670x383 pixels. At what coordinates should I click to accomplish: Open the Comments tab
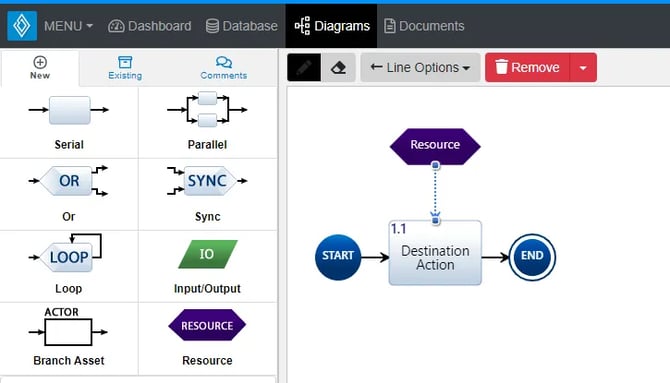coord(223,68)
